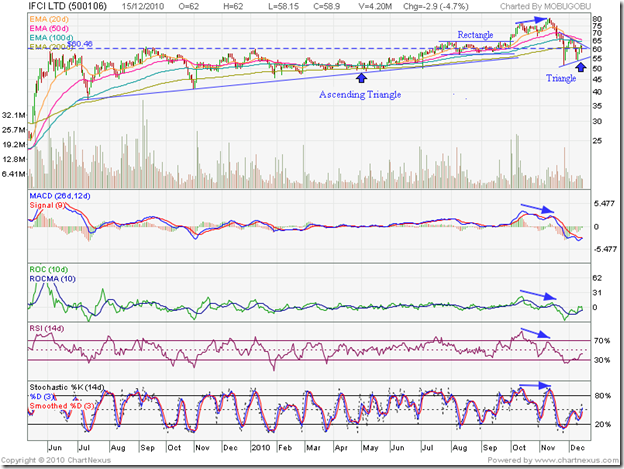
Task: Open the www.chartnexus.com footer link
Action: tap(576, 460)
